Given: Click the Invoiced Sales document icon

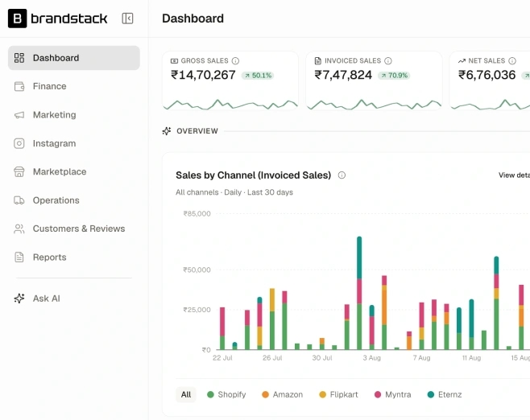Looking at the screenshot, I should [x=317, y=61].
